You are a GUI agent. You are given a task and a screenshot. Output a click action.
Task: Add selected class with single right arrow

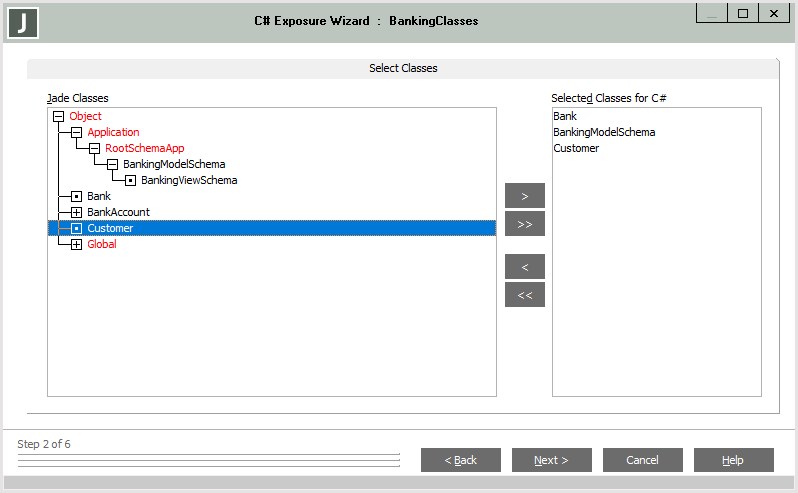[x=525, y=195]
